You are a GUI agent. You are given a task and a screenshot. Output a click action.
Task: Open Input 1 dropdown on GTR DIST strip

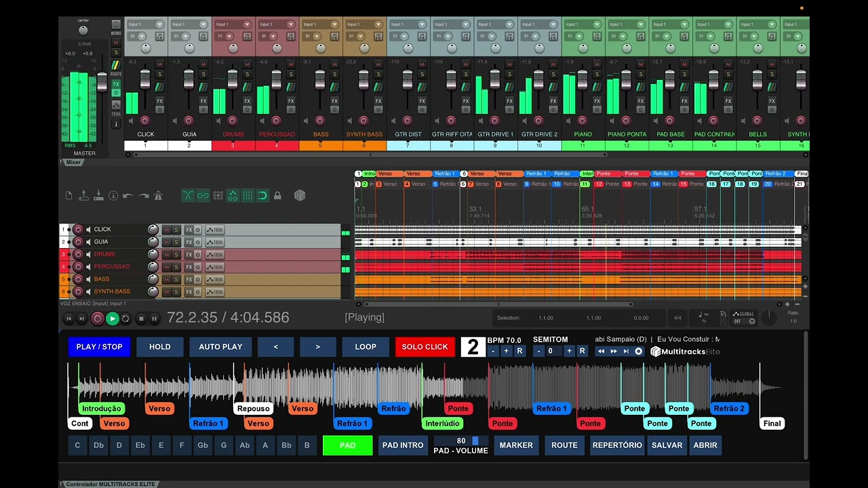(x=408, y=24)
